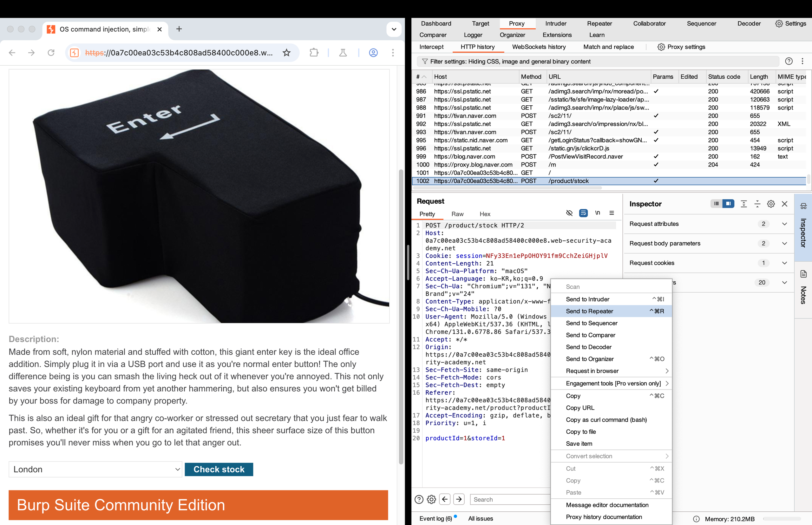Image resolution: width=812 pixels, height=525 pixels.
Task: Click the browser page vertical scrollbar
Action: 401,317
